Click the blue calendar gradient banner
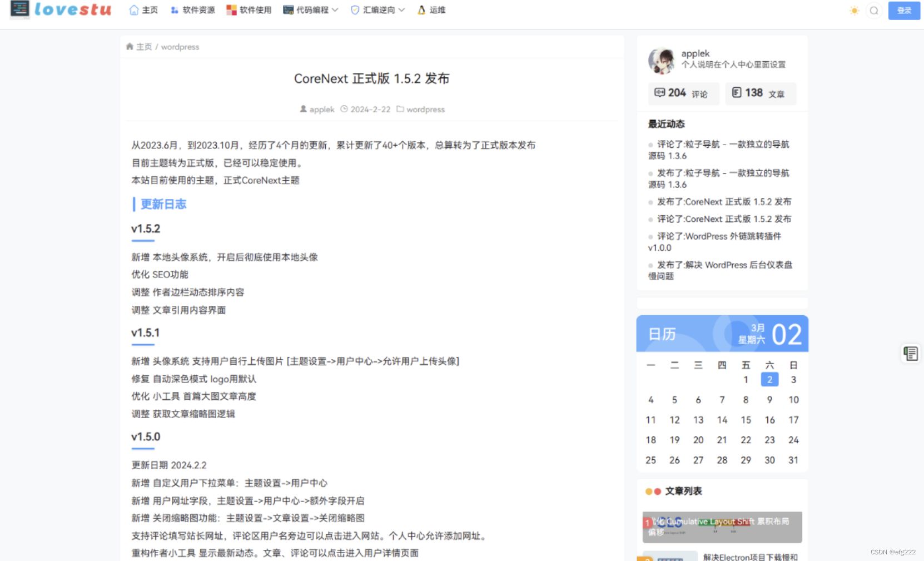Viewport: 924px width, 561px height. [x=722, y=334]
